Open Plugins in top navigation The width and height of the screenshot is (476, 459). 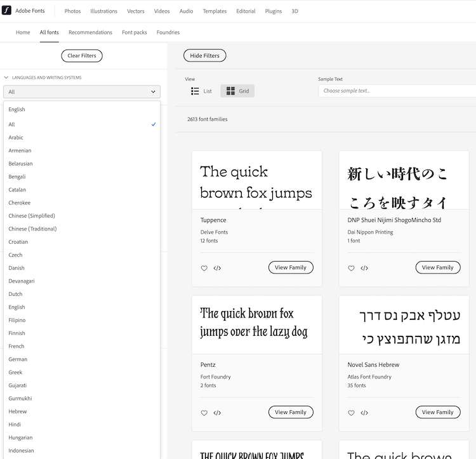tap(273, 11)
